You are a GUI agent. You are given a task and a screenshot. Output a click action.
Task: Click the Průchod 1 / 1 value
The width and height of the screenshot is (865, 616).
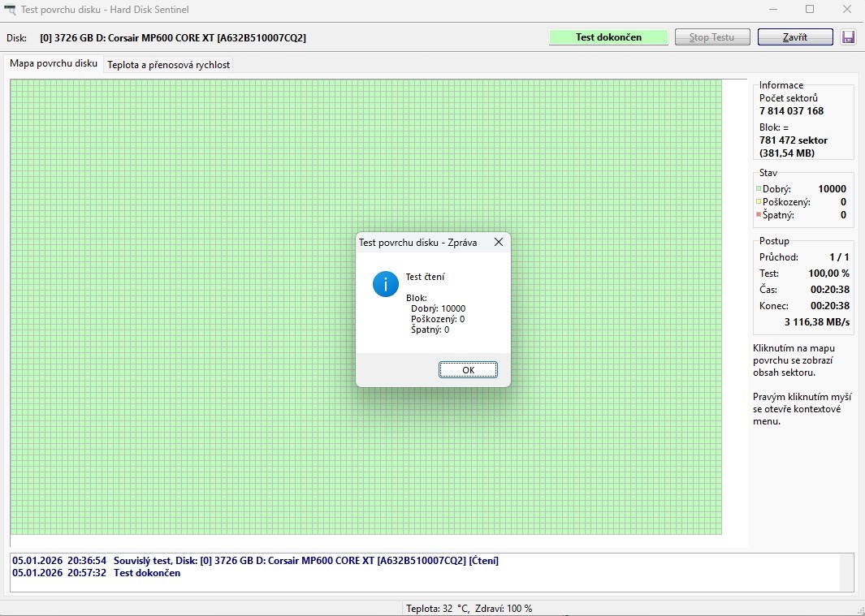tap(839, 257)
